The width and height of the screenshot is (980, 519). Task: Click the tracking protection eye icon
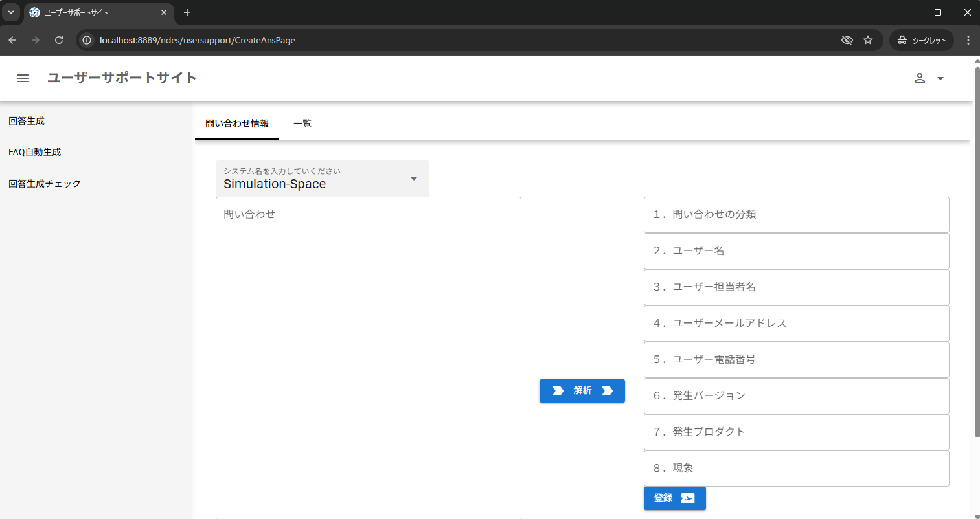[x=847, y=40]
